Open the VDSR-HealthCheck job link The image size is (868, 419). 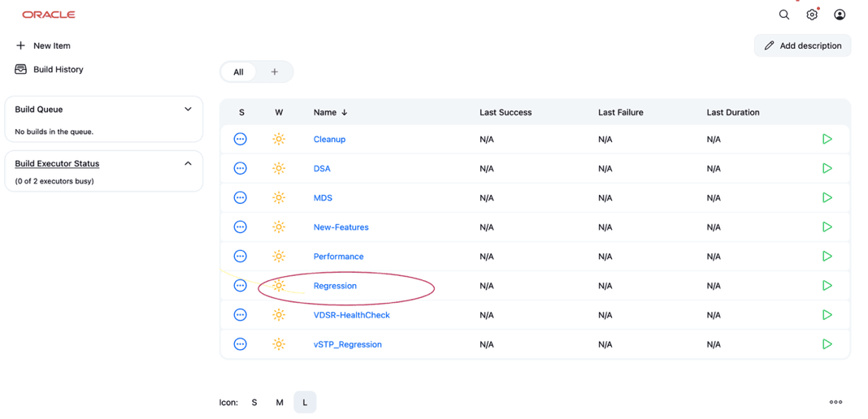point(352,315)
